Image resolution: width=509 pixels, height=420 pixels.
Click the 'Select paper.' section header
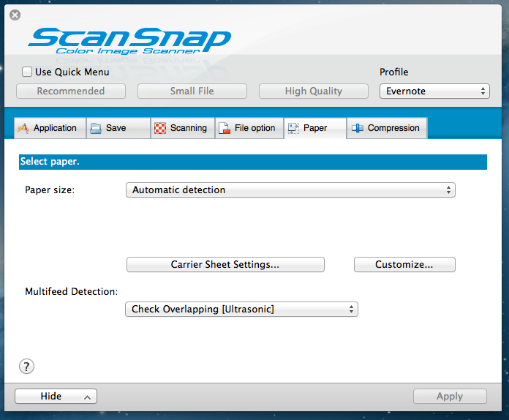click(x=253, y=162)
